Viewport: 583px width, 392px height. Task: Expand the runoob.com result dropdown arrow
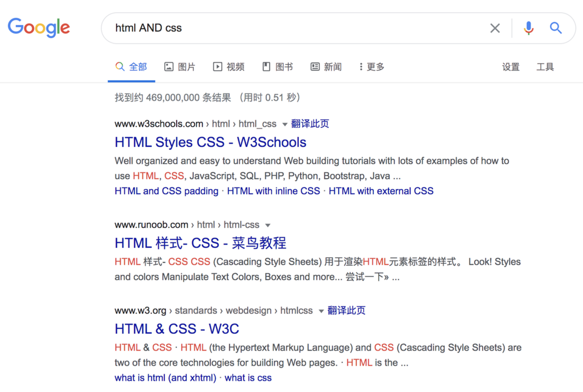coord(268,225)
